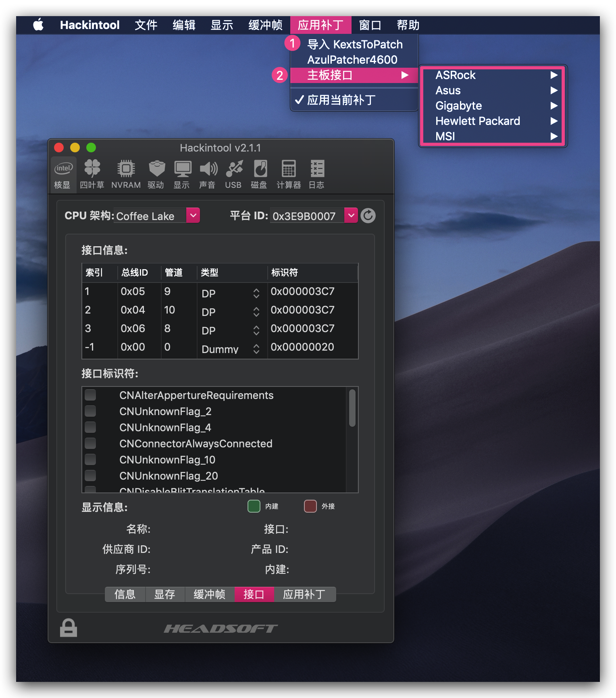Open the 显示 monitor tool

tap(182, 174)
